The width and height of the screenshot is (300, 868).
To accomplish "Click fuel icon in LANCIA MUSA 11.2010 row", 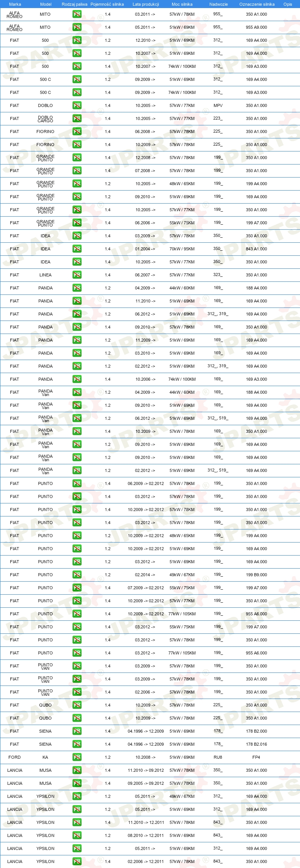I will click(x=77, y=770).
